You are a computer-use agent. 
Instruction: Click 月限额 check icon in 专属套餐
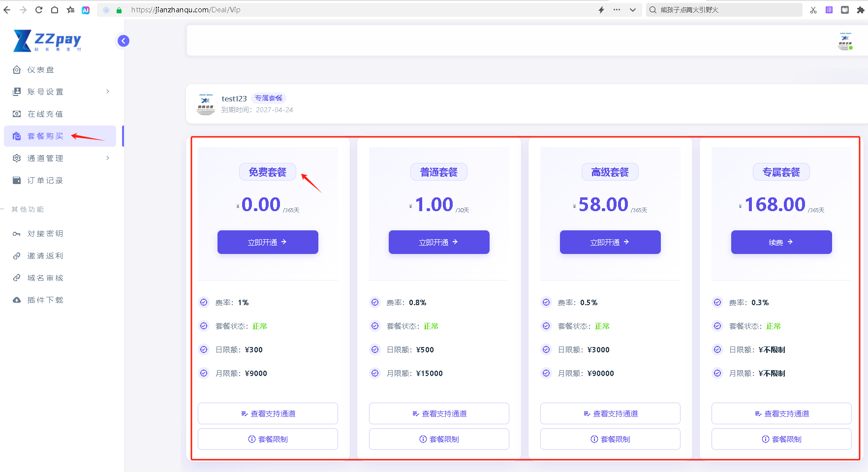point(717,373)
